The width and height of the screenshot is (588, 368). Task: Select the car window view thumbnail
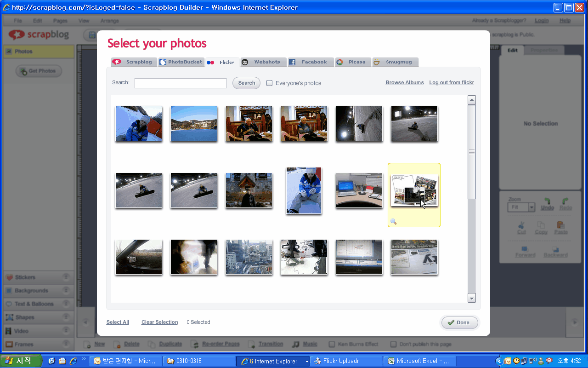click(x=139, y=257)
